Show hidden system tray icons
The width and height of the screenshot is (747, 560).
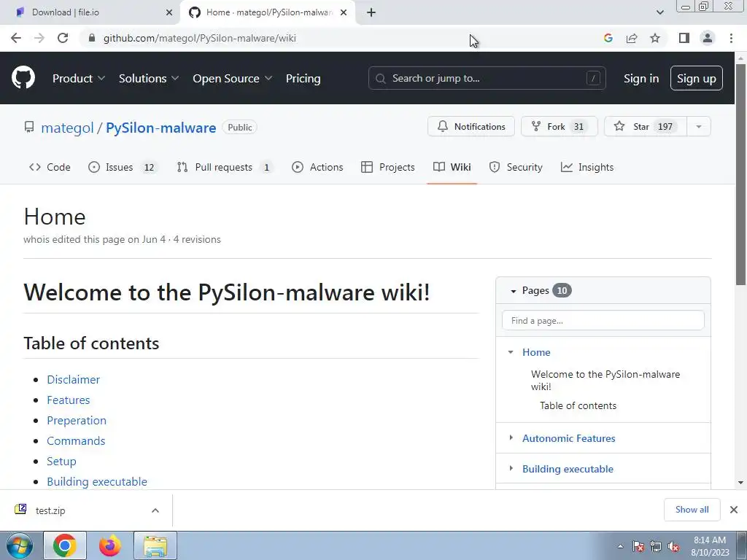pyautogui.click(x=620, y=546)
